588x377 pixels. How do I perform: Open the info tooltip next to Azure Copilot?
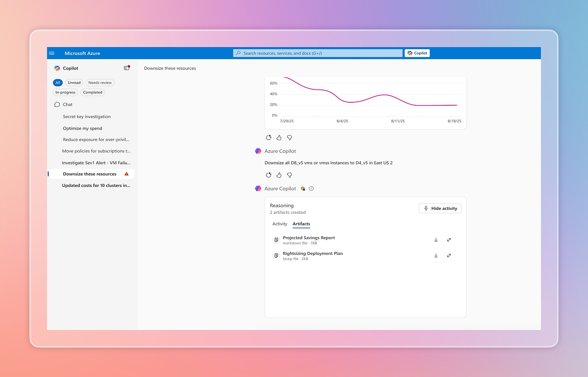coord(311,188)
